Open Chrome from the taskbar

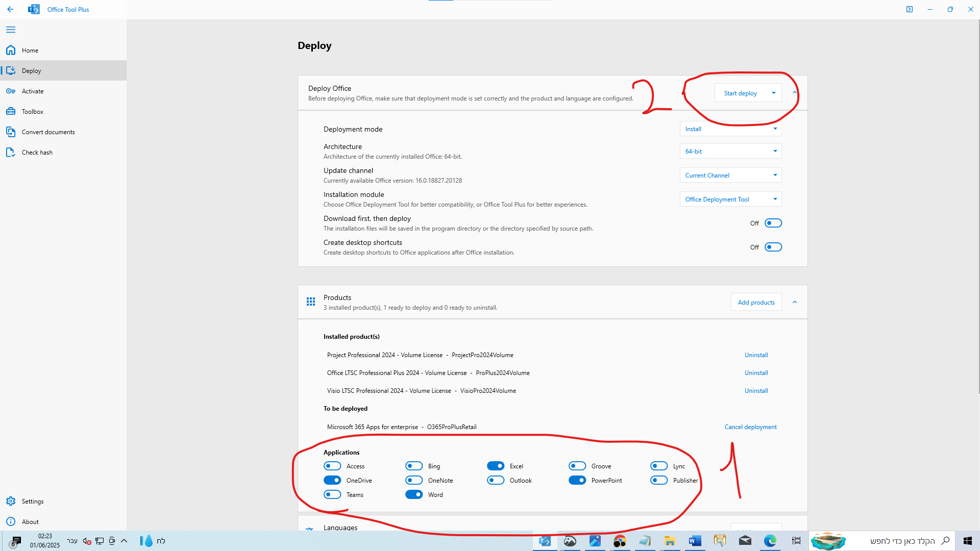click(x=620, y=541)
